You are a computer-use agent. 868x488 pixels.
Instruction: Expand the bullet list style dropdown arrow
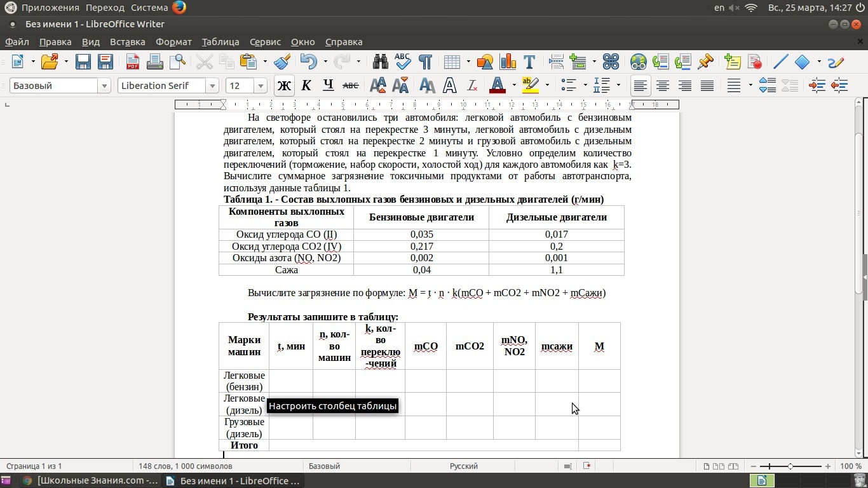point(585,85)
